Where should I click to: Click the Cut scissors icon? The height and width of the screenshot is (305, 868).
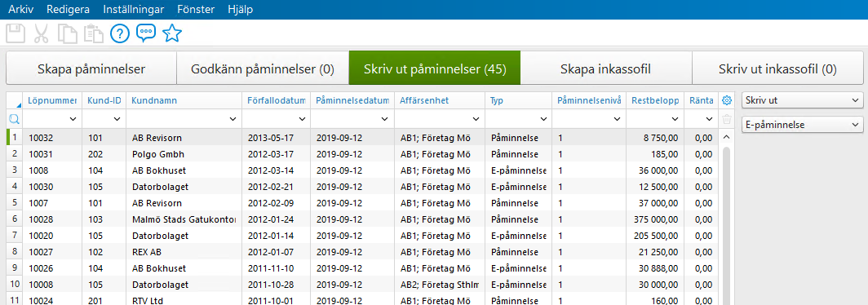(41, 33)
